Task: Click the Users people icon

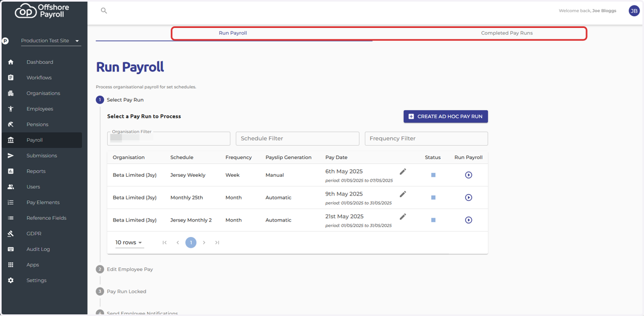Action: tap(11, 186)
